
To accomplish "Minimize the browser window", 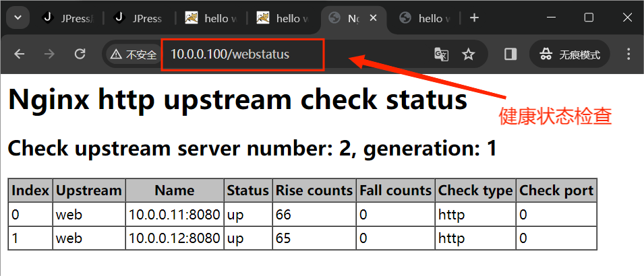I will (x=551, y=18).
